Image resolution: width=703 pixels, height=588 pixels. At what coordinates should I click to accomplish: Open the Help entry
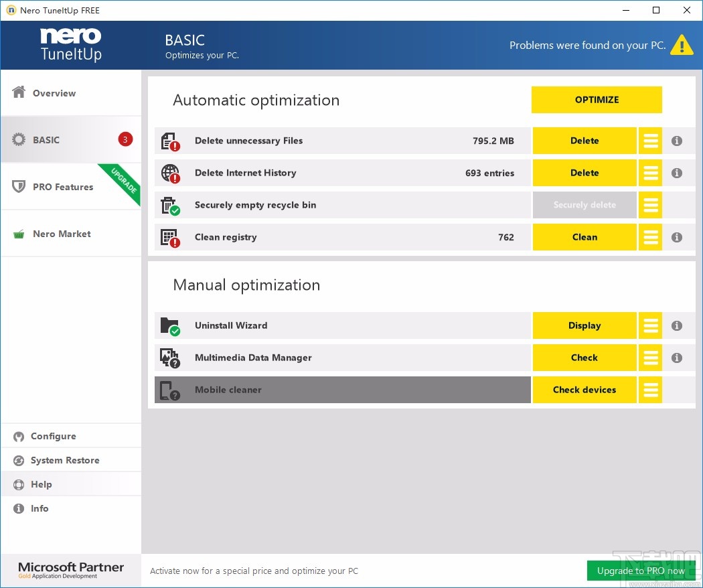point(71,484)
